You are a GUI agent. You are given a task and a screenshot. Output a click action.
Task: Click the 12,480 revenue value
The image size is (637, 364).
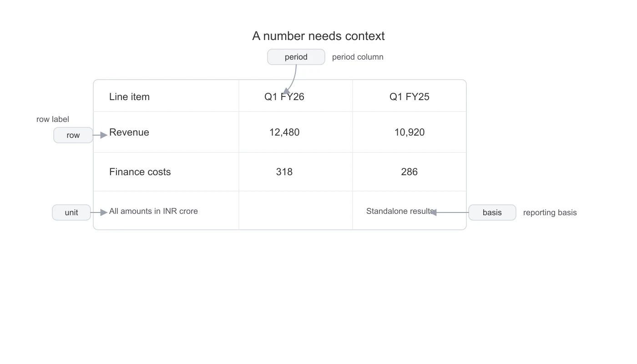click(x=284, y=132)
